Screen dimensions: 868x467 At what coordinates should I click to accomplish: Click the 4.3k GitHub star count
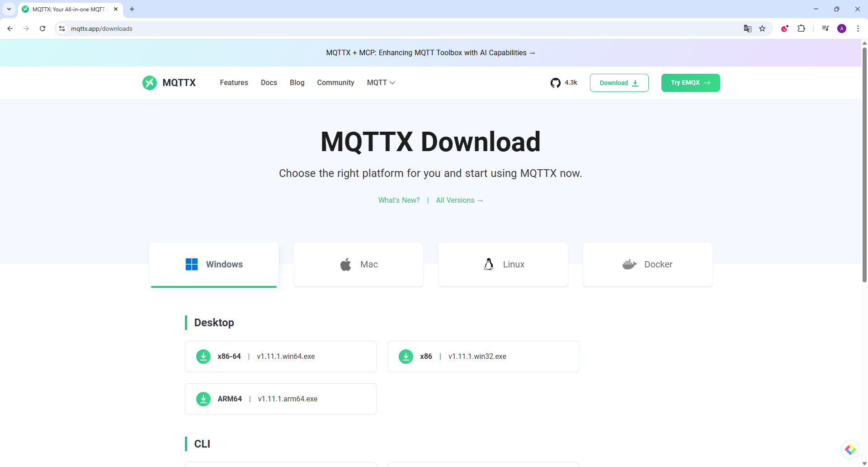click(571, 83)
